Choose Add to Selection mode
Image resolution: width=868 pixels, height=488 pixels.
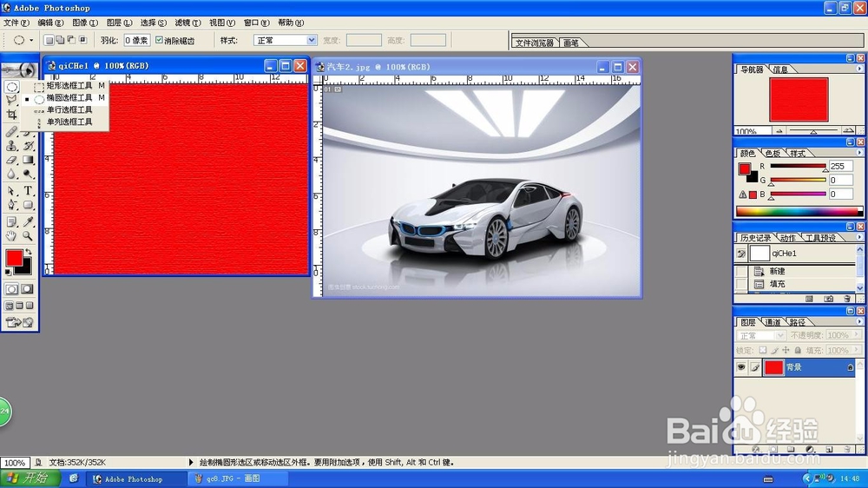point(60,40)
